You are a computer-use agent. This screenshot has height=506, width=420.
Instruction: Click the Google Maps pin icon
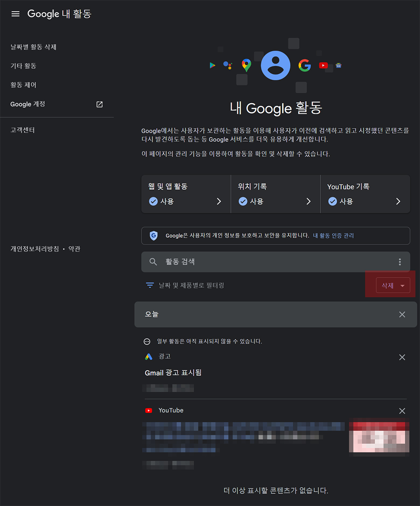pyautogui.click(x=247, y=66)
